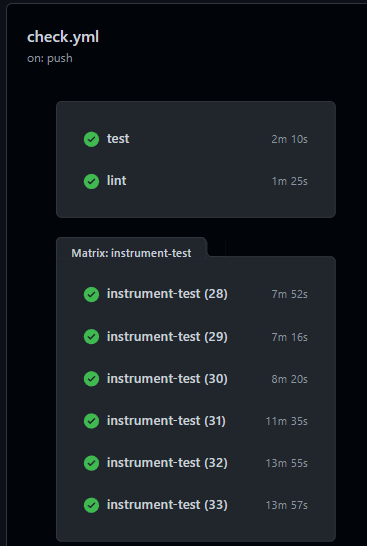This screenshot has width=367, height=546.
Task: Click the green check icon of instrument-test (33)
Action: point(92,505)
